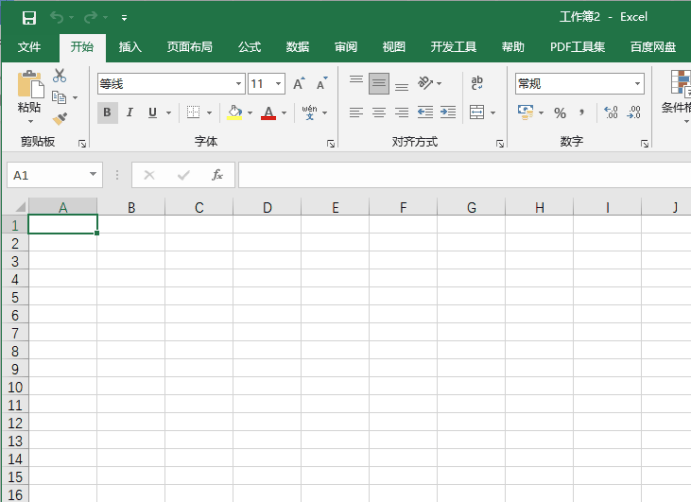Screen dimensions: 691x502
Task: Click the Insert Function fx button
Action: [217, 175]
